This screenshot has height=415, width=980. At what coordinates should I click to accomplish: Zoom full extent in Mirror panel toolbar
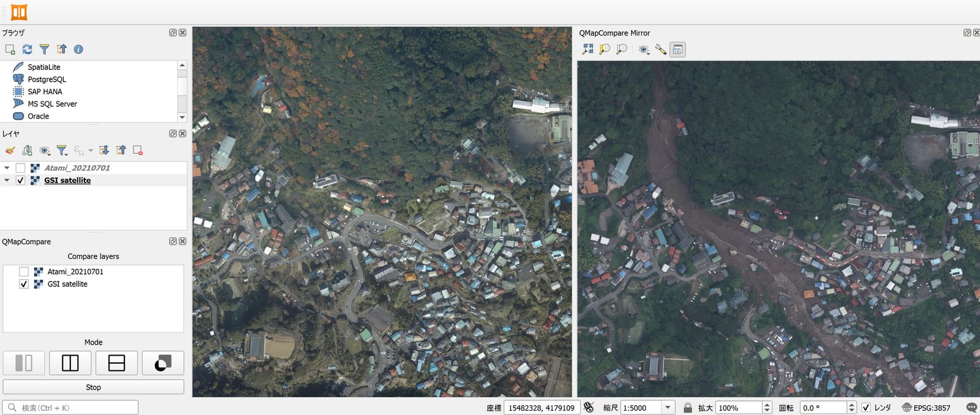click(x=588, y=49)
